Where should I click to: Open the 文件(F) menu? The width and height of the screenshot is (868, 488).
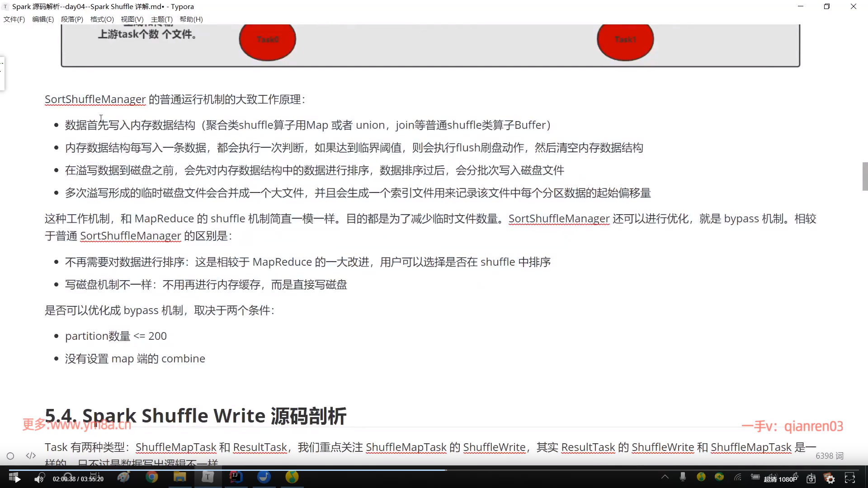tap(14, 19)
